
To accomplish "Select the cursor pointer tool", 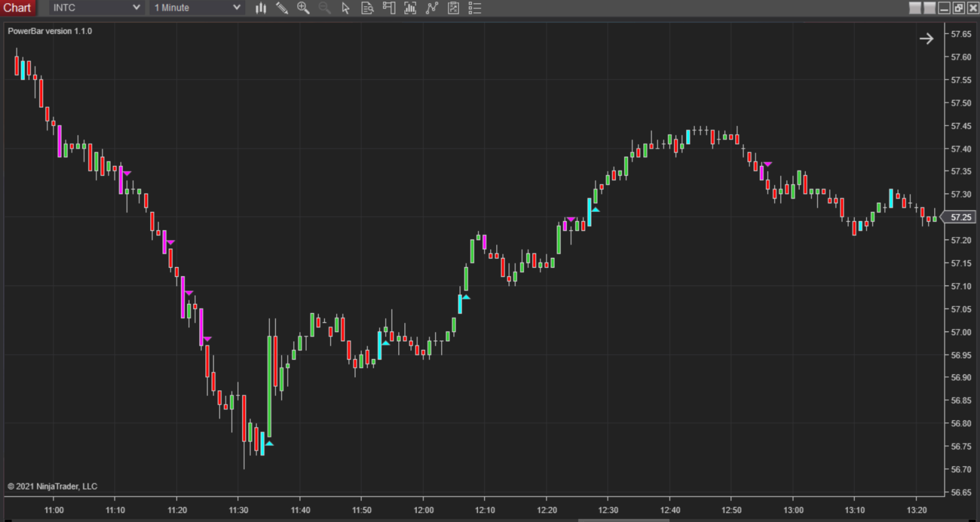I will (346, 8).
